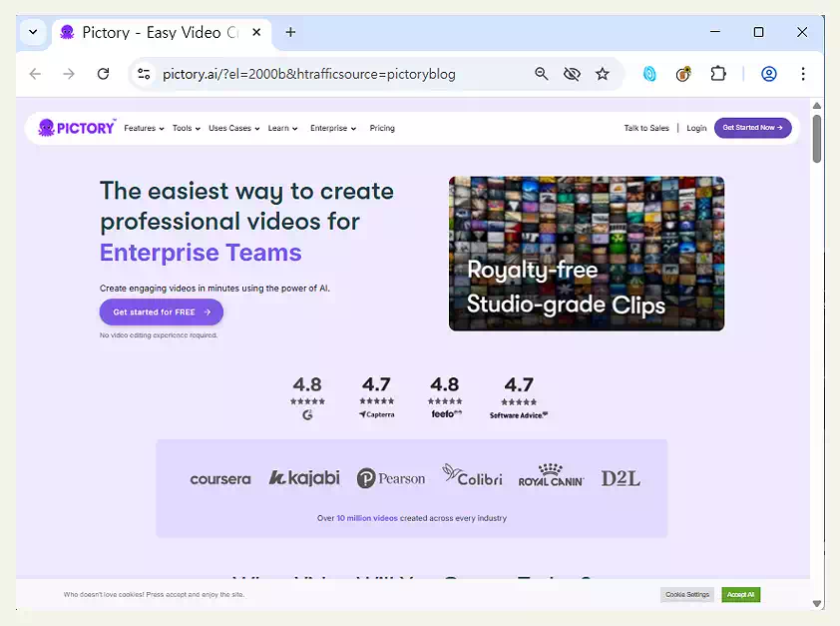This screenshot has width=840, height=626.
Task: Click the view site information icon
Action: [144, 74]
